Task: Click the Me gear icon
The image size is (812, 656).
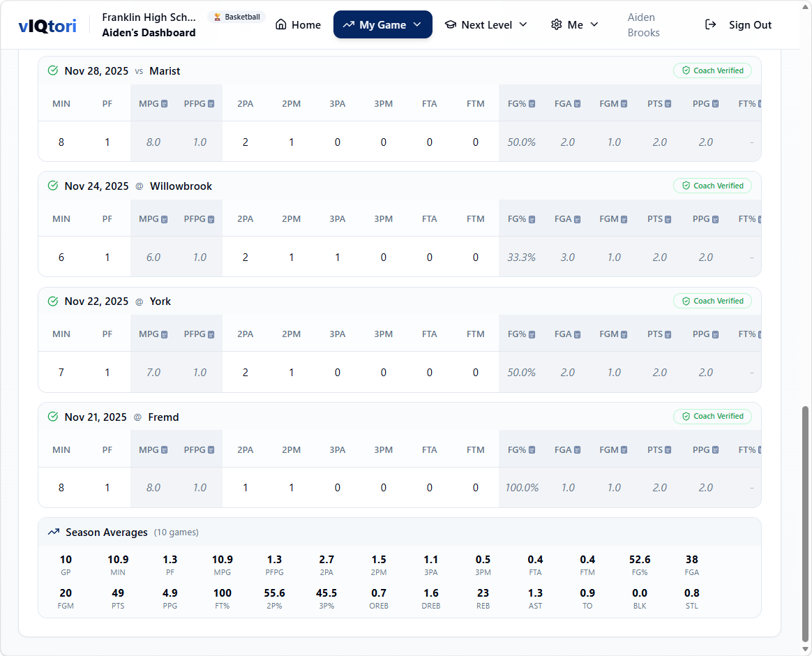Action: click(556, 24)
